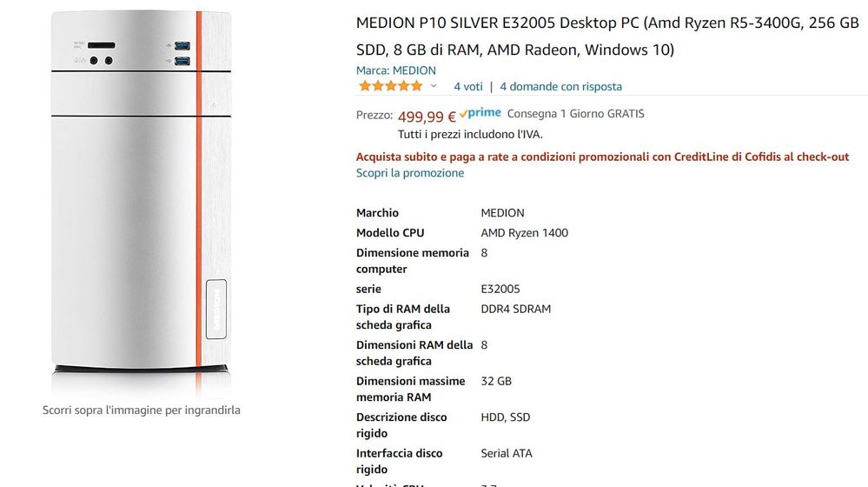Click the CreditLine di Cofidis promotion text

pyautogui.click(x=602, y=157)
